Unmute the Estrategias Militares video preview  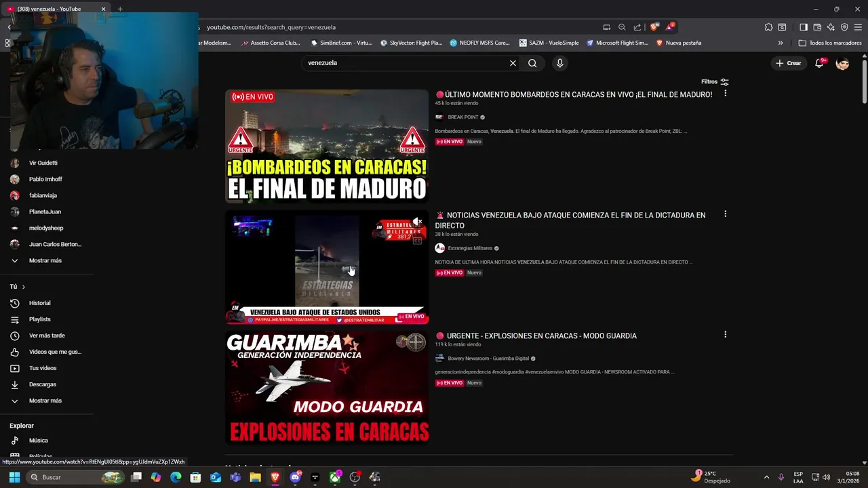click(x=418, y=222)
